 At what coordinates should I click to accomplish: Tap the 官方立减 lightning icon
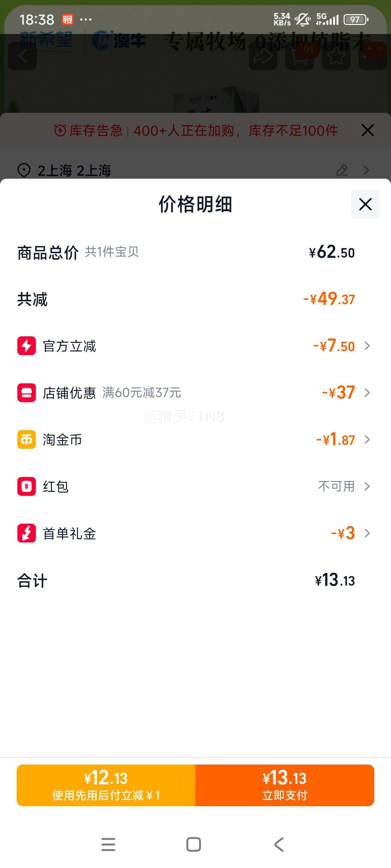click(26, 346)
